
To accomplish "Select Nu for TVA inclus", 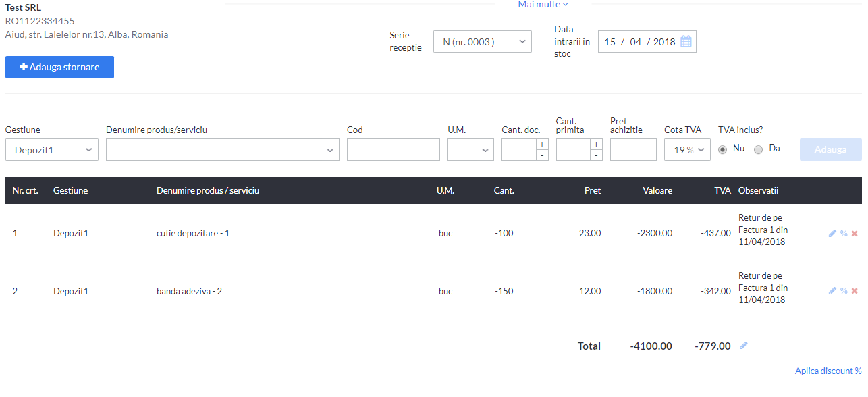I will [x=723, y=149].
